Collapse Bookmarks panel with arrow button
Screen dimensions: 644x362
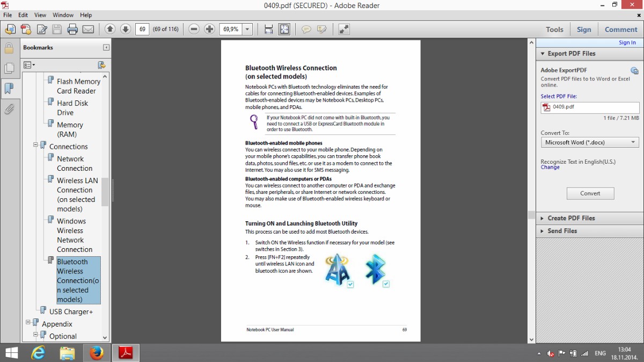click(x=106, y=48)
